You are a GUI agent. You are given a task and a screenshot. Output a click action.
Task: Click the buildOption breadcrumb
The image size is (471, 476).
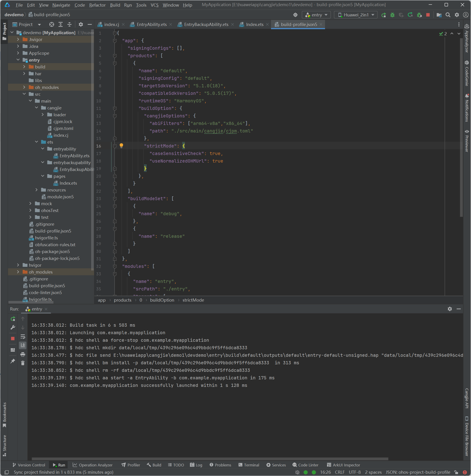tap(162, 300)
